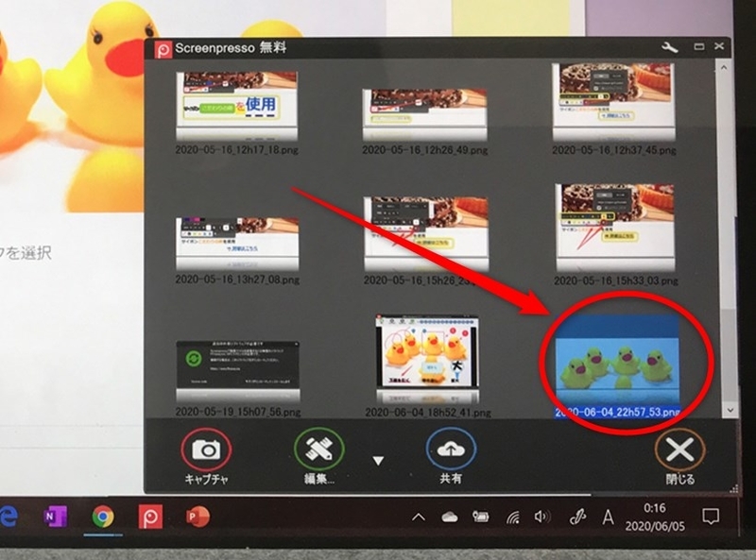Image resolution: width=756 pixels, height=560 pixels.
Task: Open the notification center icon
Action: [711, 517]
